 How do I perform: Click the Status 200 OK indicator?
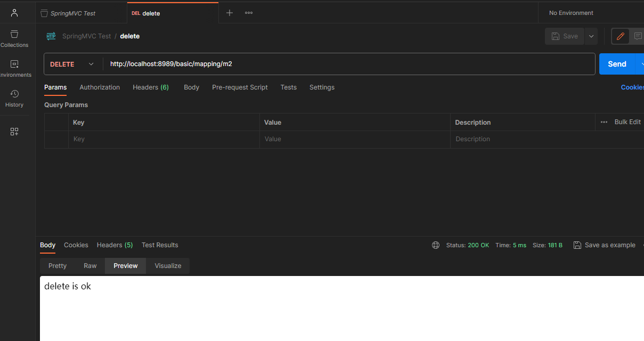468,245
